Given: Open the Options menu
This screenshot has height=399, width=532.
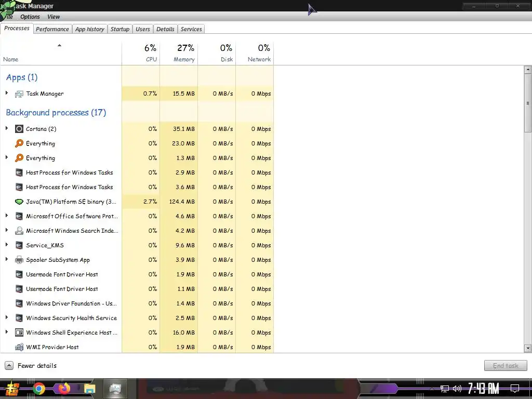Looking at the screenshot, I should coord(30,17).
